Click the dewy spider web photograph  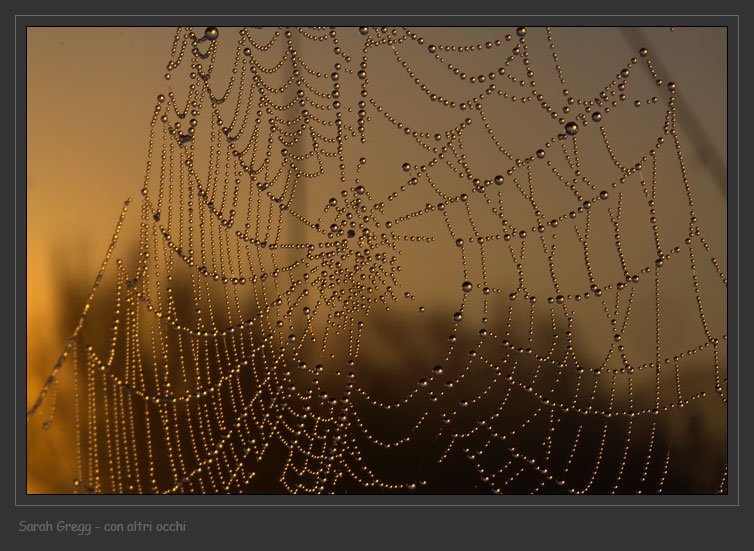[377, 260]
